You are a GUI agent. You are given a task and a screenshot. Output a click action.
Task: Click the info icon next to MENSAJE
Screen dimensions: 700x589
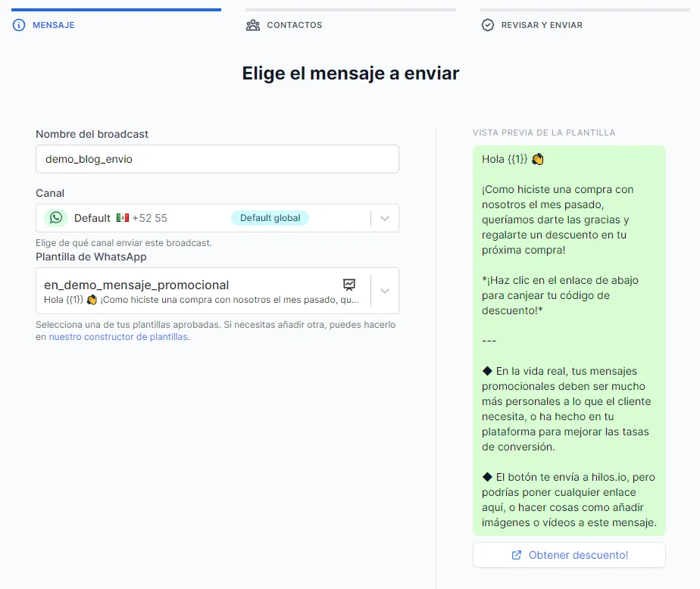18,25
